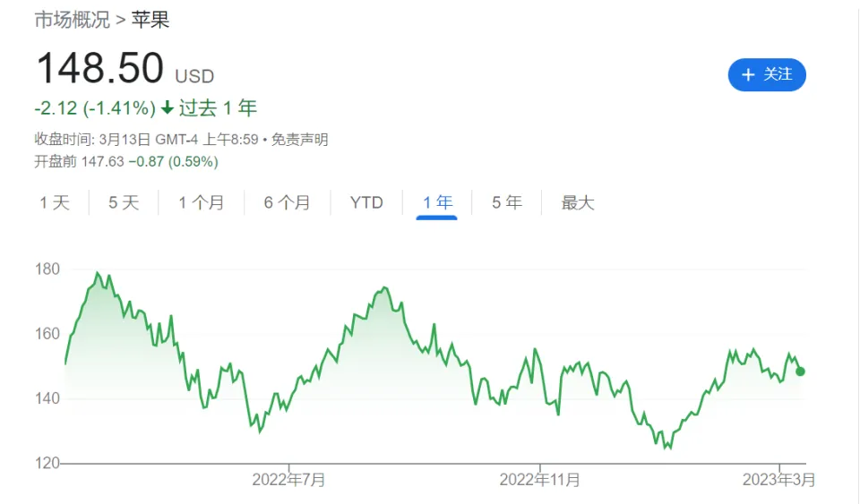
Task: Select the 苹果 breadcrumb text
Action: (x=150, y=20)
